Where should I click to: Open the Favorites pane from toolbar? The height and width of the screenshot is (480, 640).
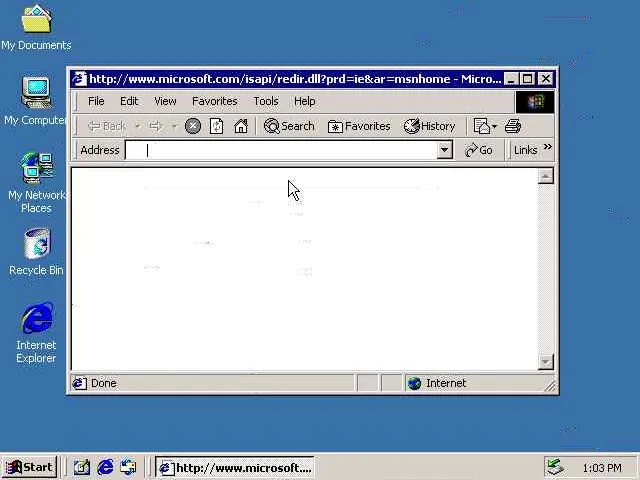(x=359, y=126)
